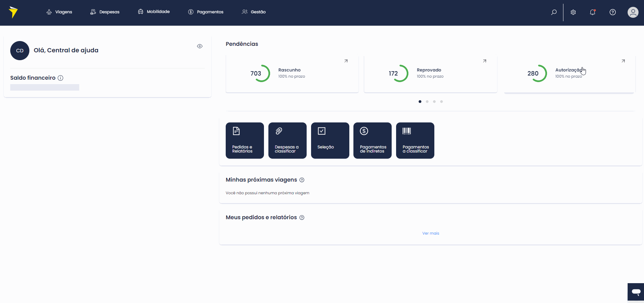Viewport: 644px width, 303px height.
Task: Click the Saldo financeiro info icon
Action: 60,78
